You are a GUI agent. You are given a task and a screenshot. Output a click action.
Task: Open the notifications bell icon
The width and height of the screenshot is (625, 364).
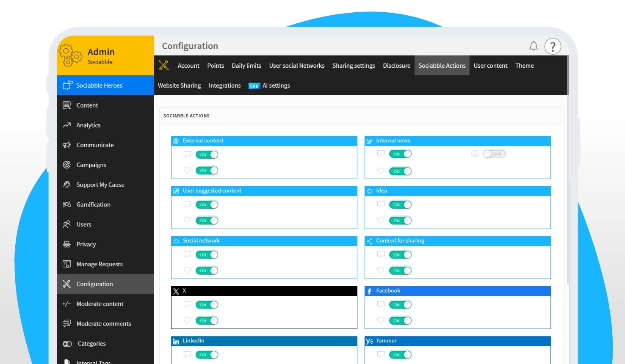(x=534, y=46)
